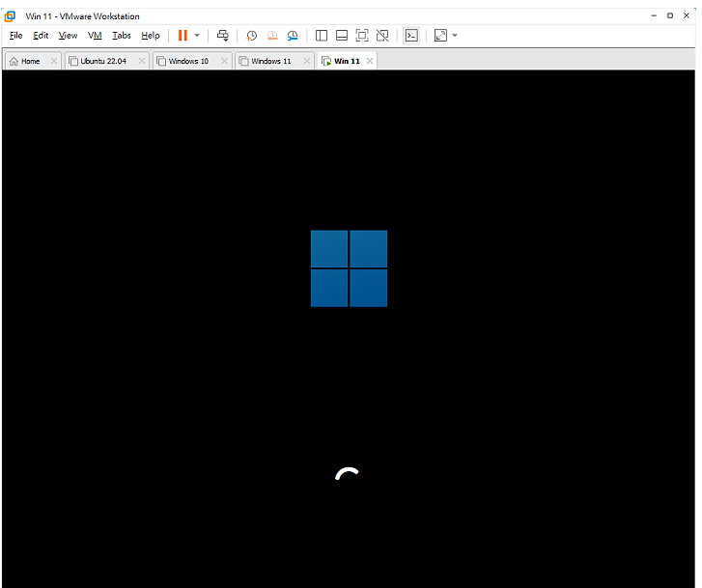This screenshot has height=588, width=702.
Task: Click the Windows logo in the VM display
Action: point(349,268)
